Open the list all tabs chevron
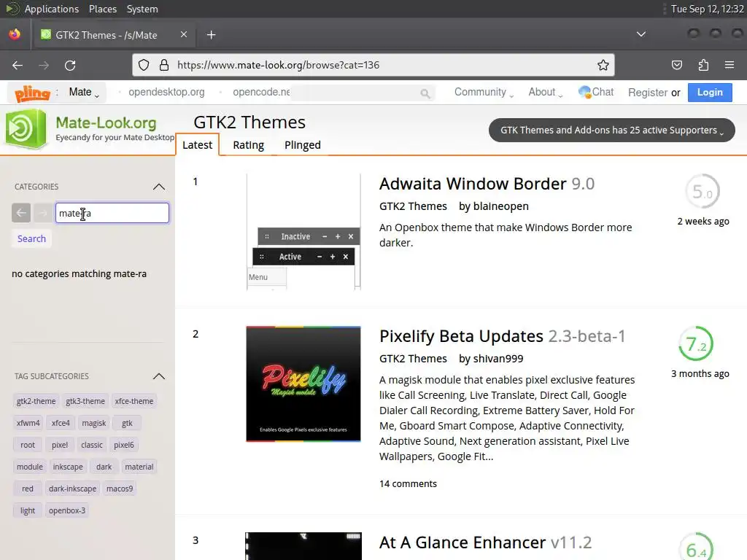This screenshot has height=560, width=747. 641,34
